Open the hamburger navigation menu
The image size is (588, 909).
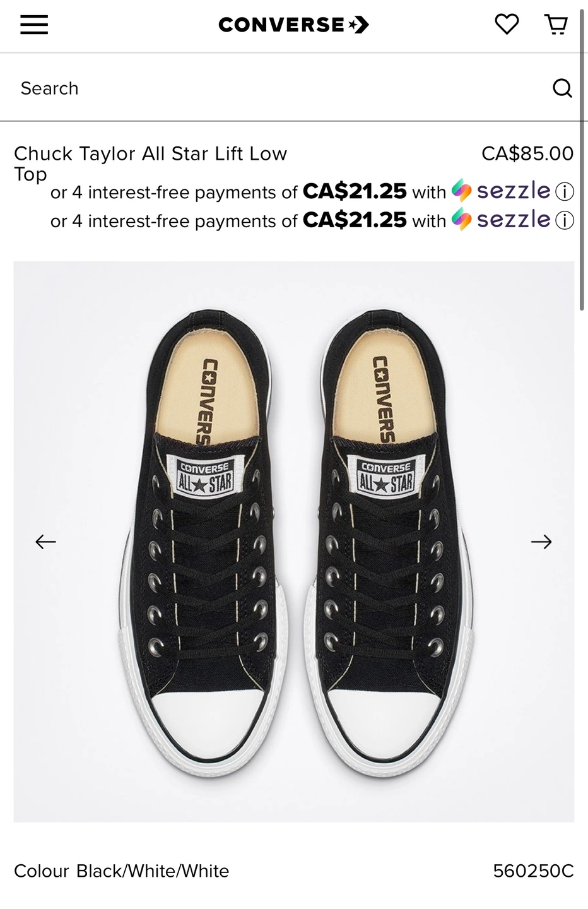click(x=34, y=25)
